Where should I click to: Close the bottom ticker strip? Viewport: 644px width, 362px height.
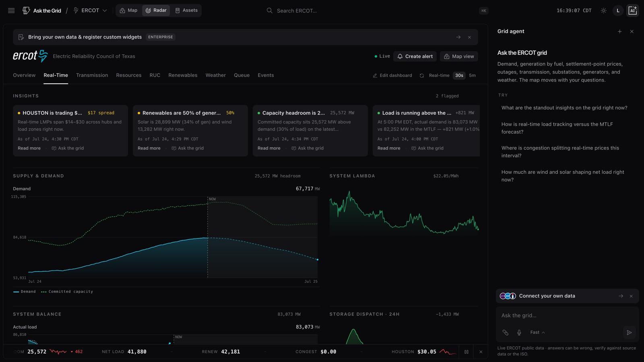click(x=481, y=352)
